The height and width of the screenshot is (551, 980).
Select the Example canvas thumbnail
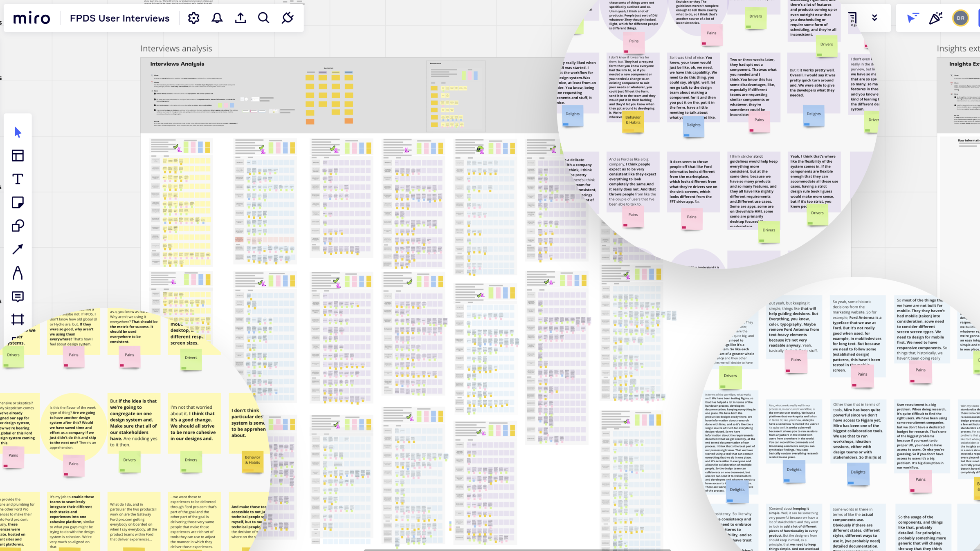click(x=456, y=96)
